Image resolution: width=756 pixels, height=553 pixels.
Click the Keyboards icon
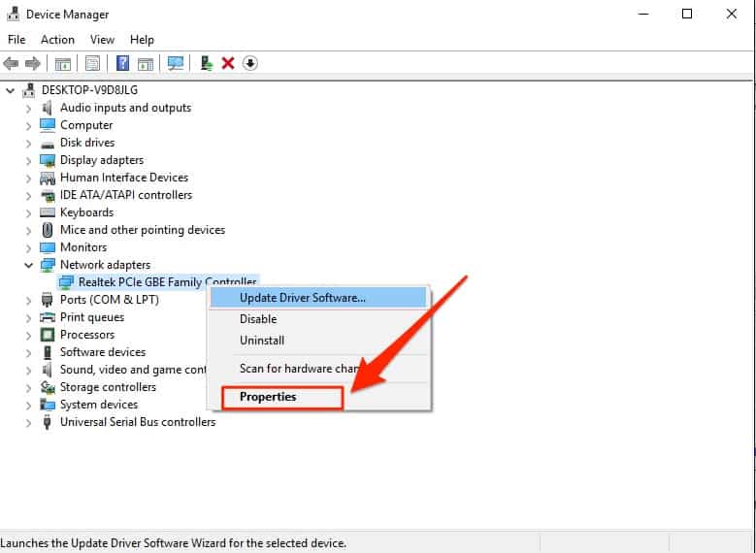tap(48, 212)
